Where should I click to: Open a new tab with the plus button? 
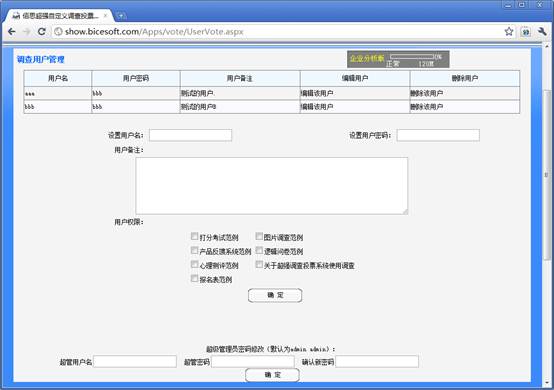[x=120, y=16]
